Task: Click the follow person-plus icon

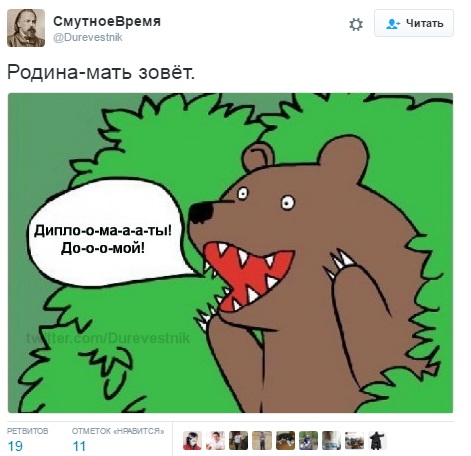Action: [x=393, y=24]
